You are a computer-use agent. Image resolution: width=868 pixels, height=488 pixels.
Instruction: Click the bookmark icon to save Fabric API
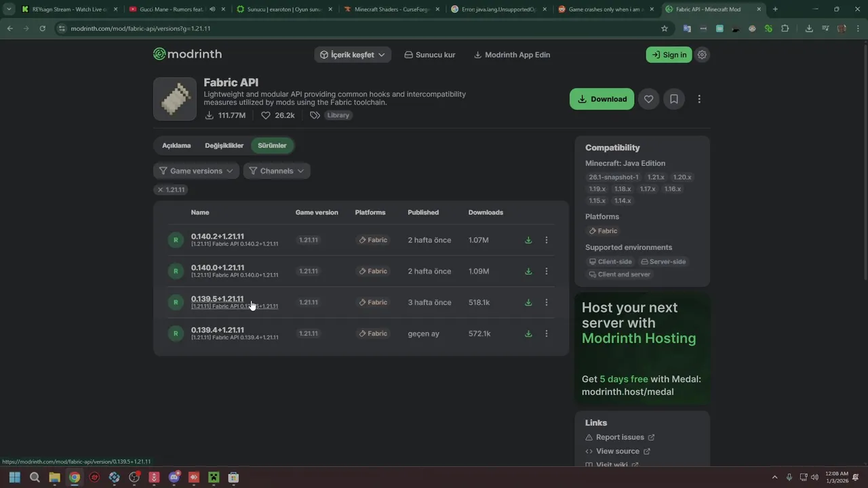[x=674, y=99]
